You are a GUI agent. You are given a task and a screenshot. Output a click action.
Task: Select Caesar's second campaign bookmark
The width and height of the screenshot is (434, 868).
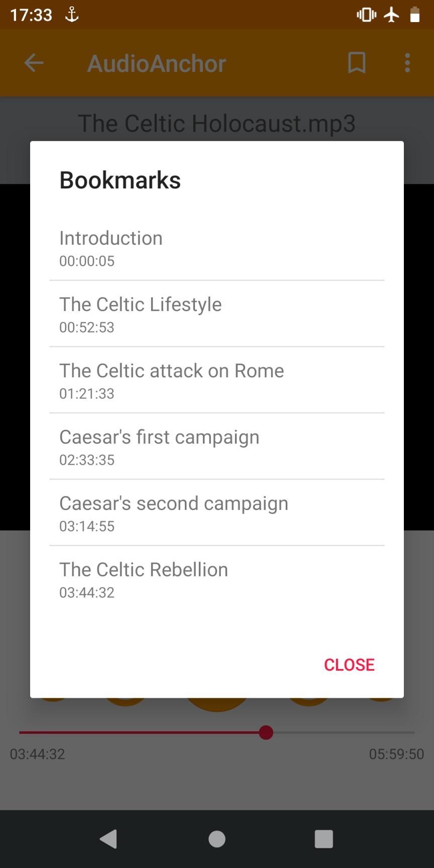(x=217, y=513)
